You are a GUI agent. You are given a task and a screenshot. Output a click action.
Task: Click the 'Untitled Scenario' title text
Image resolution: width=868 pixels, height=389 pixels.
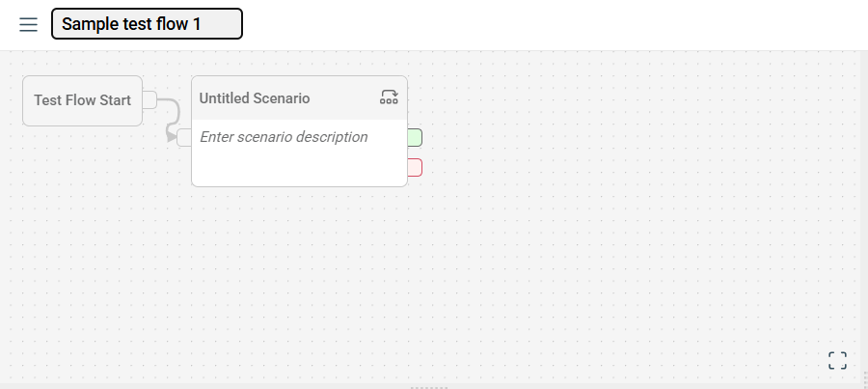[255, 98]
